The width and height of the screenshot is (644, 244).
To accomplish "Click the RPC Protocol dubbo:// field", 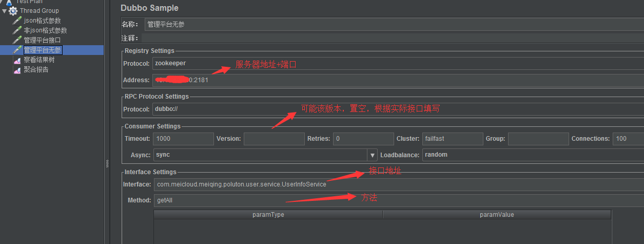I will coord(398,109).
